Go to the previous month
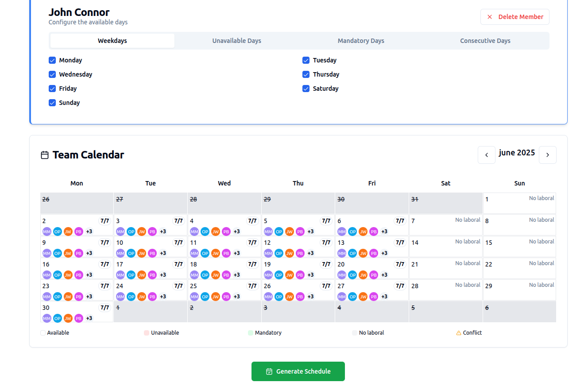This screenshot has width=588, height=386. point(487,155)
